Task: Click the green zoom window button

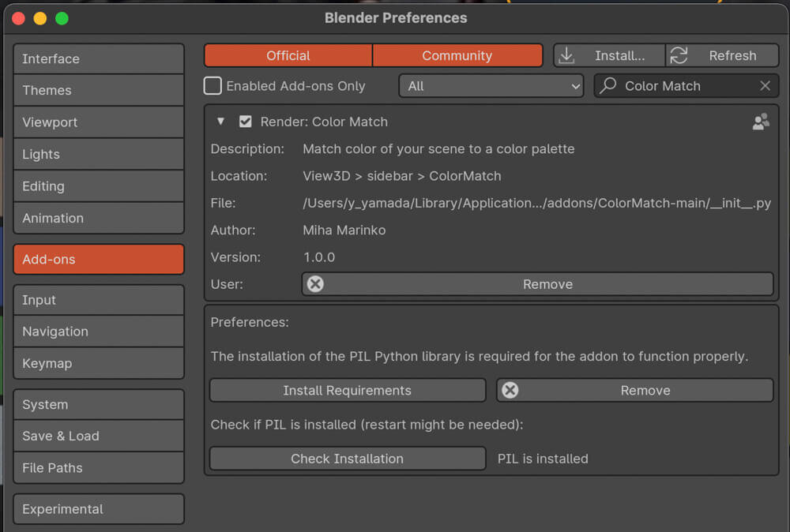Action: click(x=62, y=19)
